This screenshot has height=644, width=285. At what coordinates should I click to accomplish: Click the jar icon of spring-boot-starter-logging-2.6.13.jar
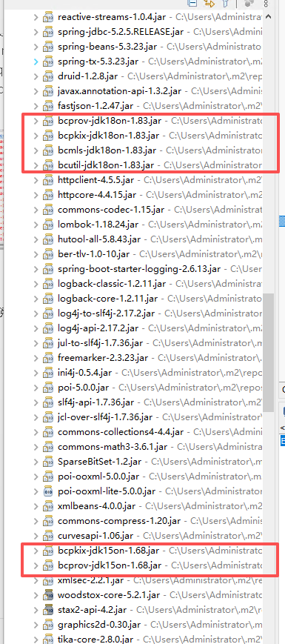pos(48,269)
